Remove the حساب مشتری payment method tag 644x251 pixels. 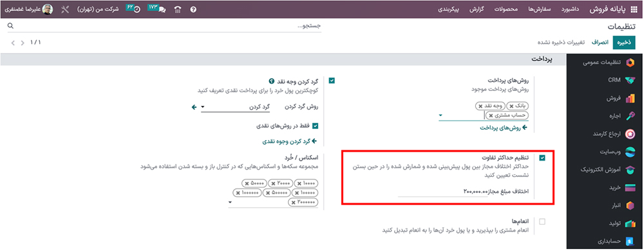(491, 115)
